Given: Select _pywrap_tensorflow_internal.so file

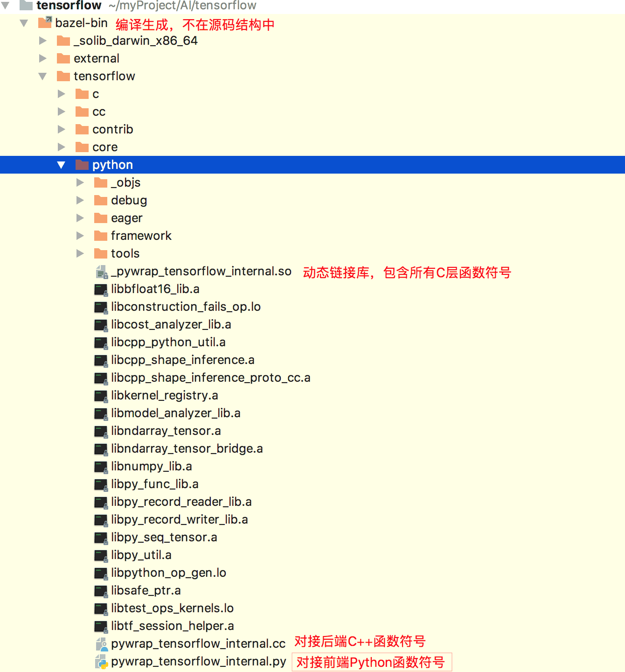Looking at the screenshot, I should tap(201, 271).
